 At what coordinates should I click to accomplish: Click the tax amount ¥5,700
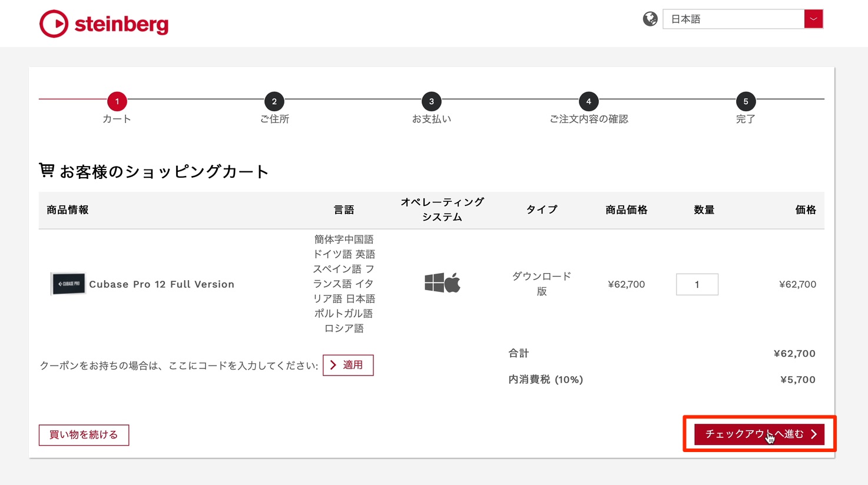point(798,380)
